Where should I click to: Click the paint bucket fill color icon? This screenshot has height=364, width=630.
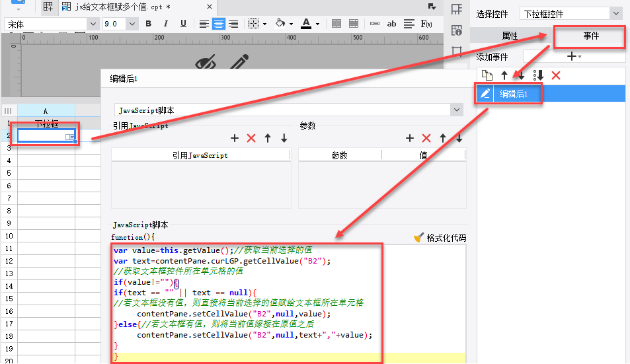[x=280, y=23]
